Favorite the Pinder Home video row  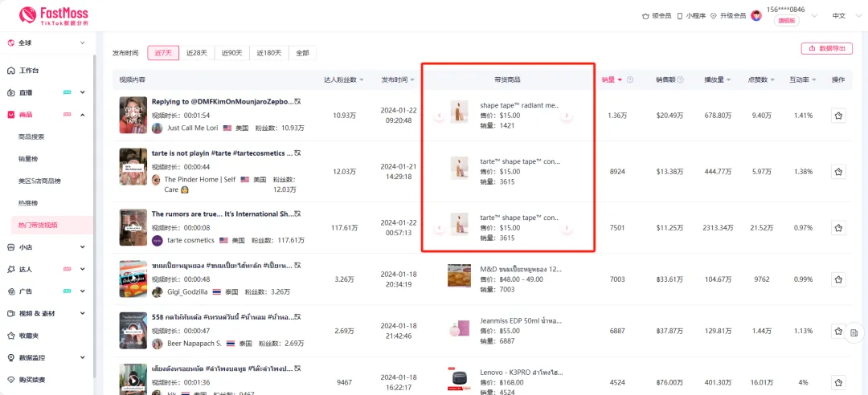838,172
